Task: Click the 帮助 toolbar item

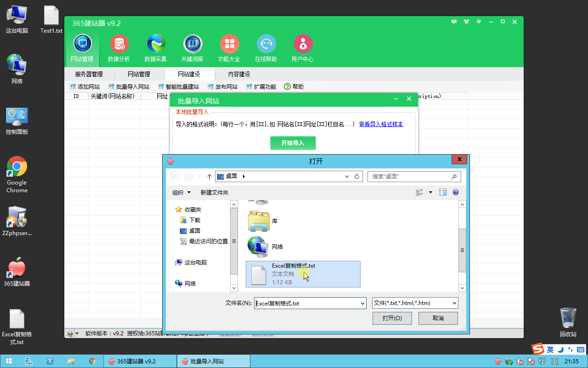Action: (x=294, y=86)
